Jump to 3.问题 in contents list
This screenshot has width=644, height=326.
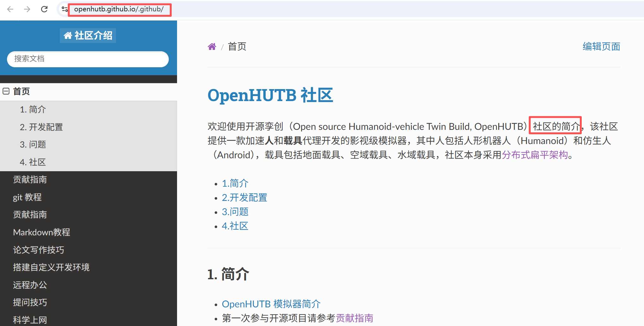tap(235, 212)
